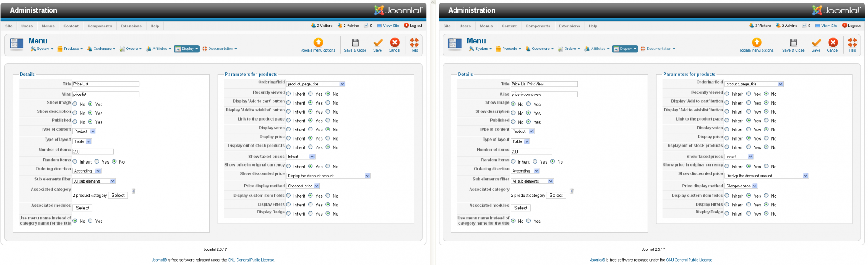
Task: Open the Products menu on Price List page
Action: (70, 49)
